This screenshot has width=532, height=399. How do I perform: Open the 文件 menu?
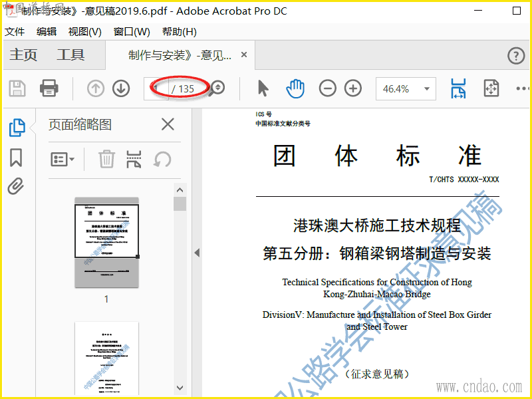(x=15, y=31)
